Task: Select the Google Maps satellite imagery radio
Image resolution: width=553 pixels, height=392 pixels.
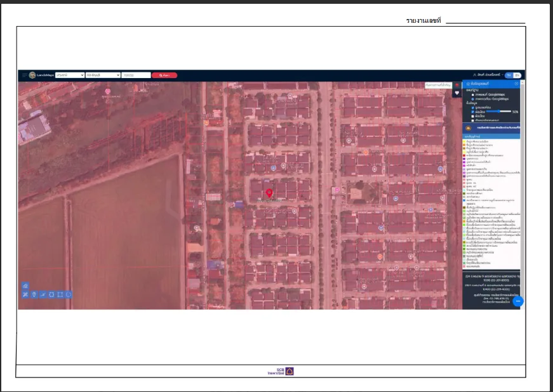Action: (x=472, y=99)
